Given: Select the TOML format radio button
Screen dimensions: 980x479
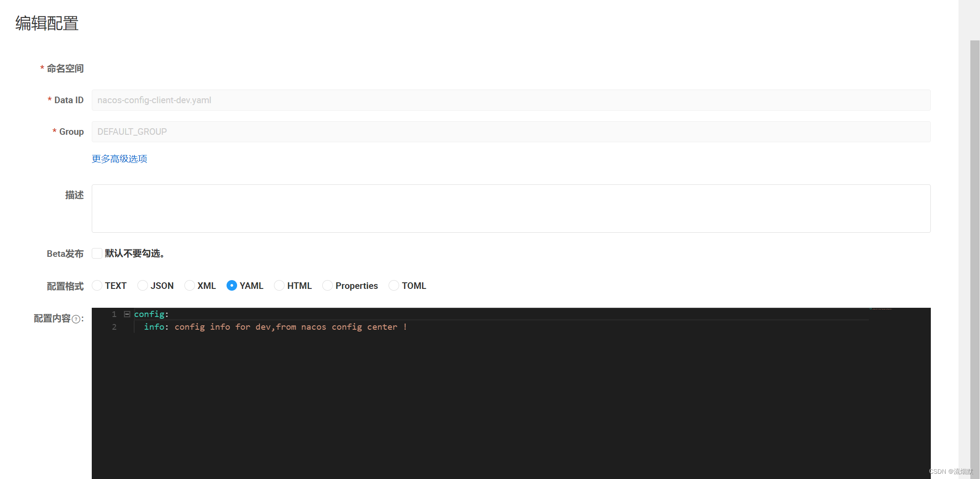Looking at the screenshot, I should pyautogui.click(x=394, y=285).
